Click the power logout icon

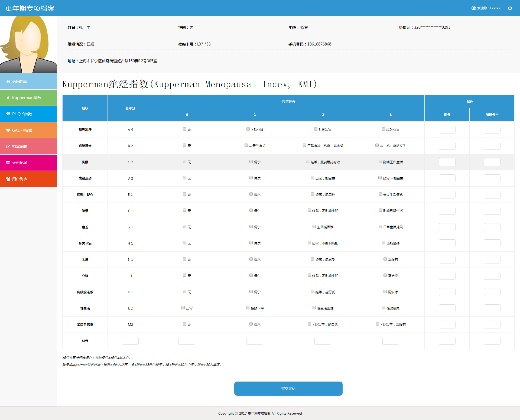510,8
